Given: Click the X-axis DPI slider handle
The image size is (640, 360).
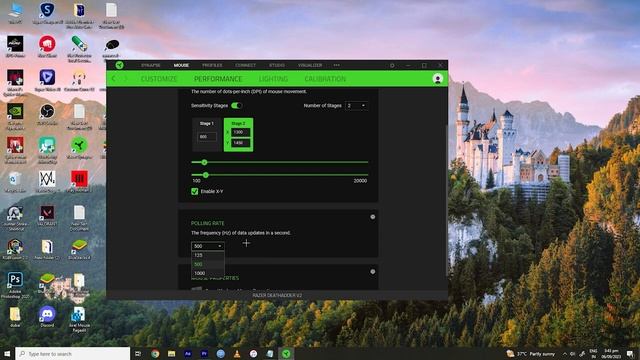Looking at the screenshot, I should [204, 162].
